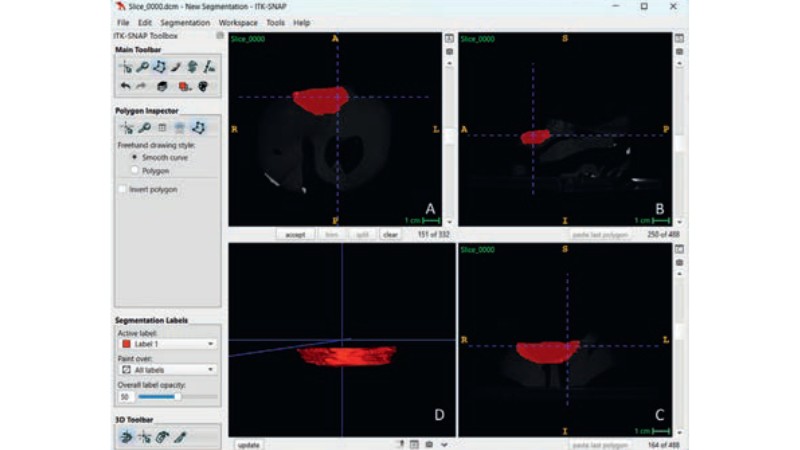
Task: Click the red Label 1 color swatch
Action: [127, 344]
